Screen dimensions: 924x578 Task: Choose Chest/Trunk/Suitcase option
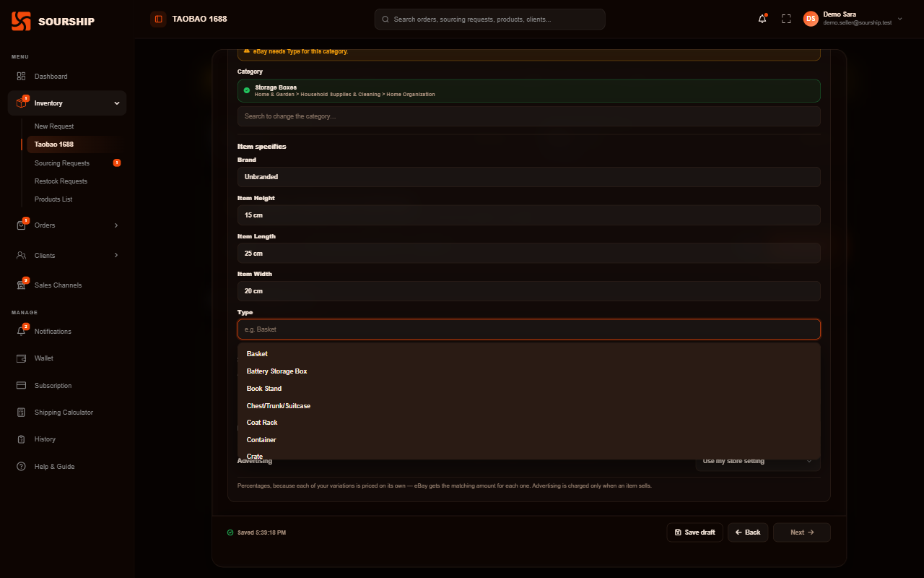(528, 406)
